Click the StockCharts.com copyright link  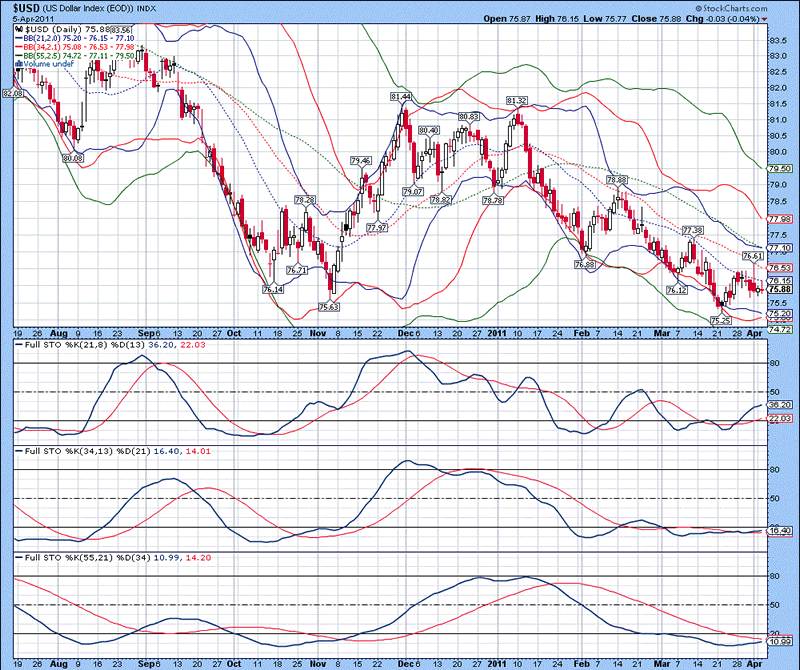[x=729, y=8]
